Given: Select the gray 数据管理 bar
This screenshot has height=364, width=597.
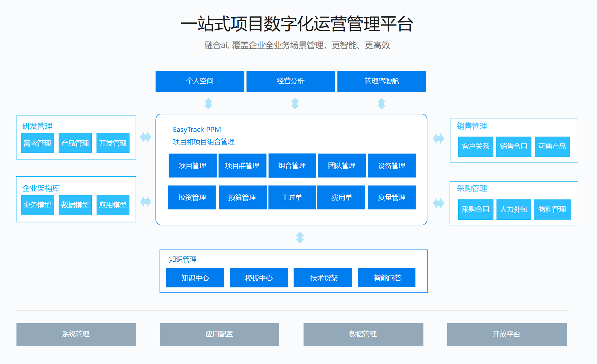Looking at the screenshot, I should pos(363,334).
